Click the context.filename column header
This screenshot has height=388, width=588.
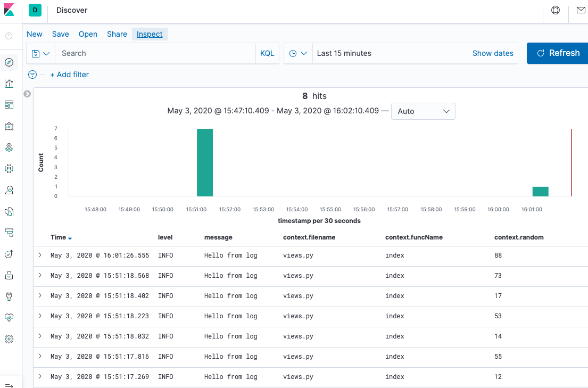(309, 237)
